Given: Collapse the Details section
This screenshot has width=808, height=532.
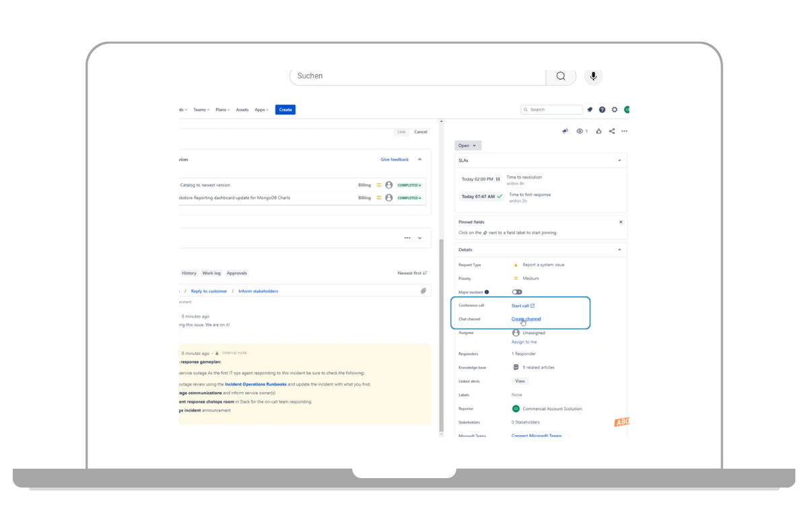Looking at the screenshot, I should coord(620,250).
